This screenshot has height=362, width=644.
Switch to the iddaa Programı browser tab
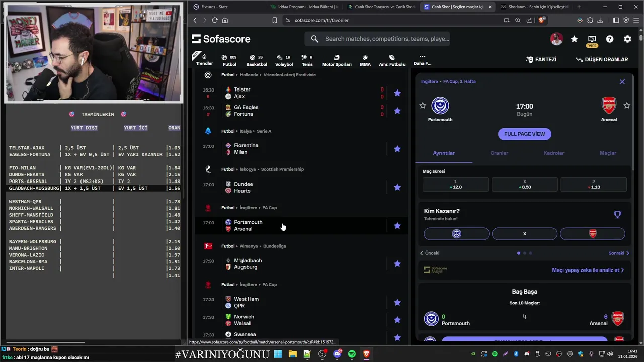coord(303,7)
